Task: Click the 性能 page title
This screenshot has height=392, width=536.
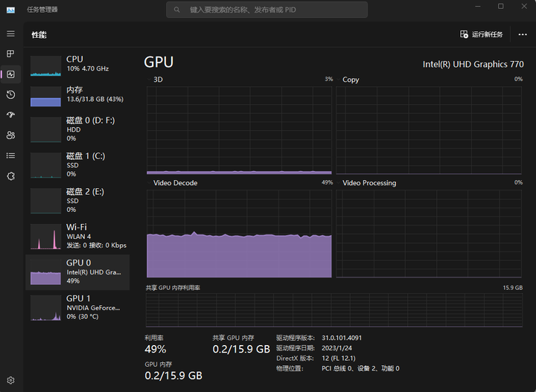Action: click(x=39, y=35)
